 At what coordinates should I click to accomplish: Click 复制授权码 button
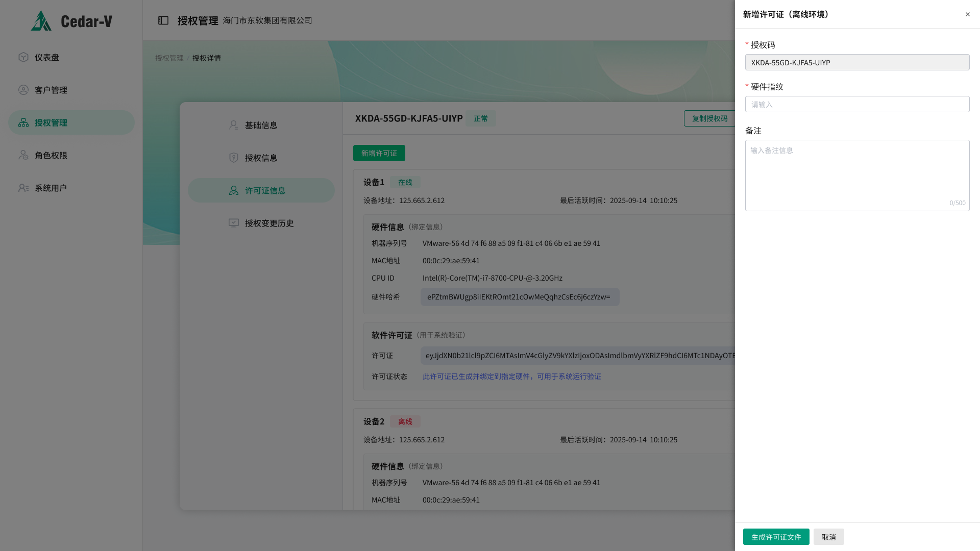click(x=709, y=118)
